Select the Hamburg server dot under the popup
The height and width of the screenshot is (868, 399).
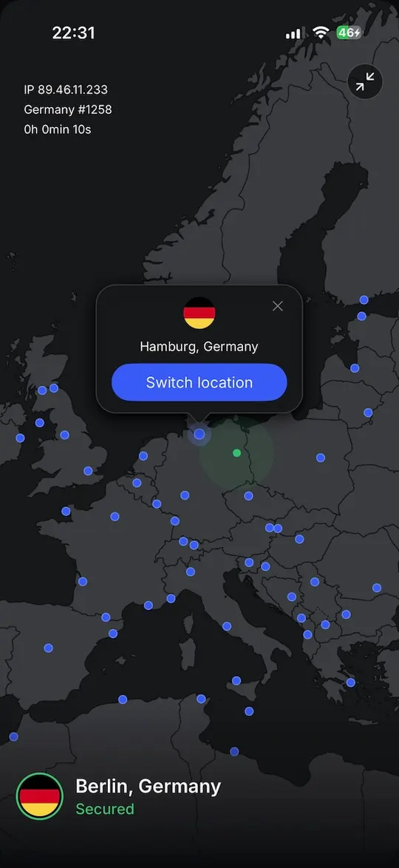199,435
